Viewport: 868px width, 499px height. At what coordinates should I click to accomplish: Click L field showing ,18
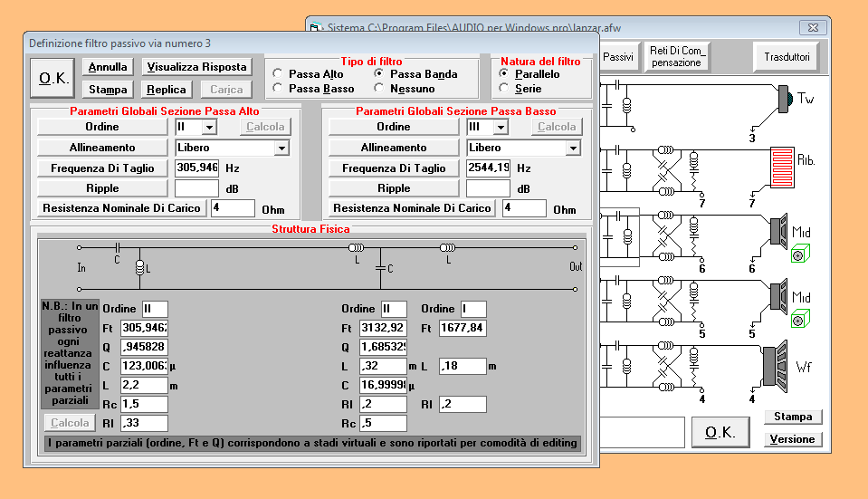click(x=463, y=366)
